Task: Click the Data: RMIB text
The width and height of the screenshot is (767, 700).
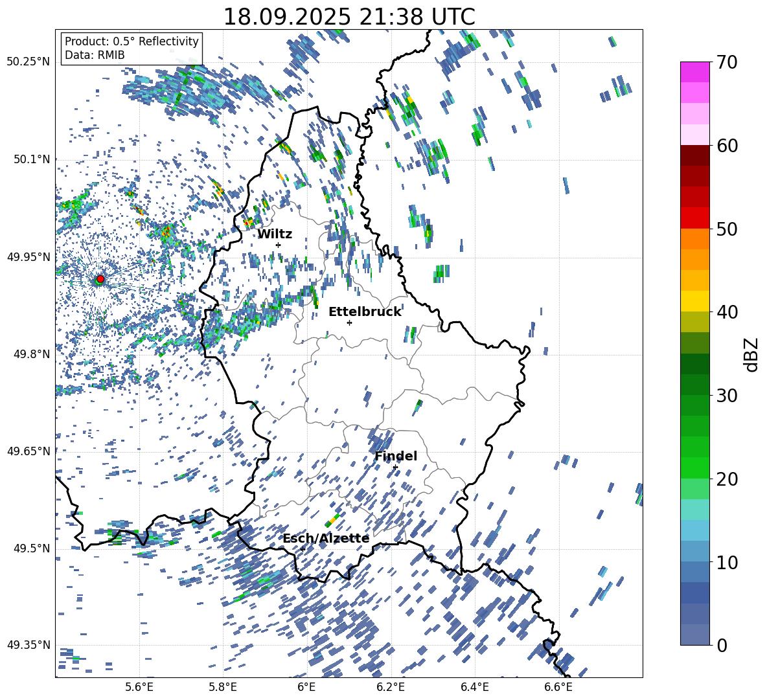Action: click(95, 55)
